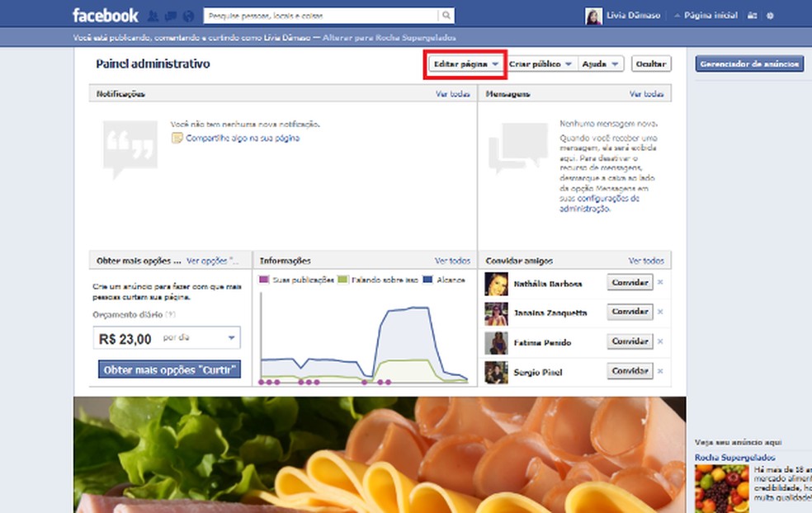Viewport: 812px width, 513px height.
Task: Open the privacy shortcuts lock icon
Action: [x=751, y=15]
